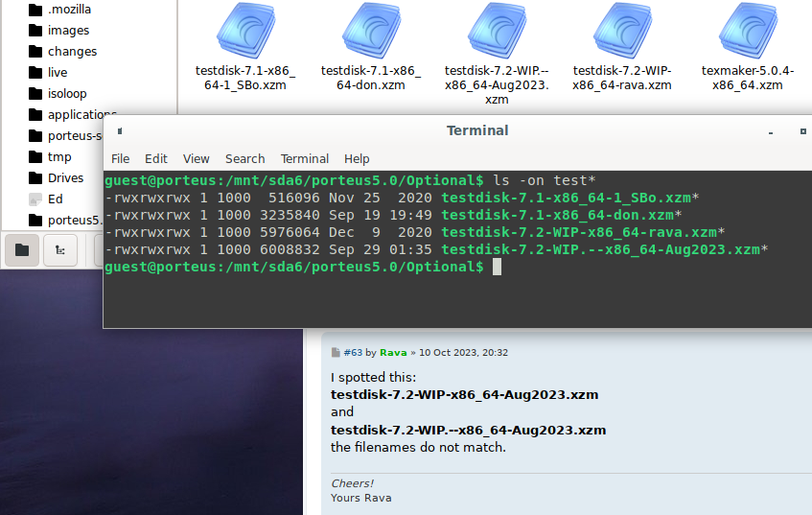The width and height of the screenshot is (812, 515).
Task: Click the texmaker-5.0.4-x86_64.xzm file label
Action: [748, 78]
